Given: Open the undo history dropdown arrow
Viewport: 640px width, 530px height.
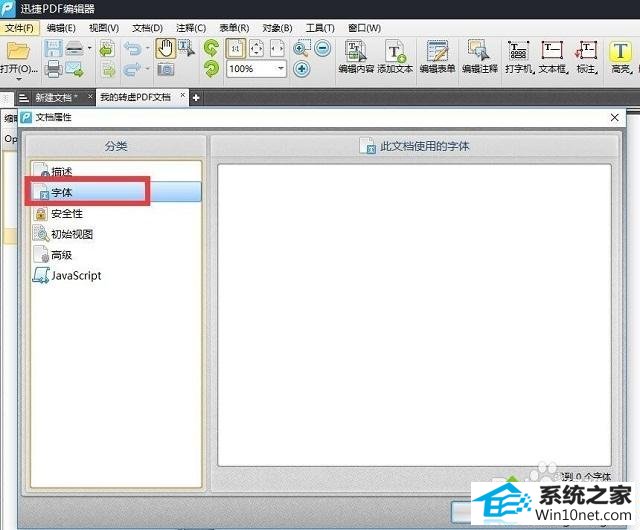Looking at the screenshot, I should point(147,48).
